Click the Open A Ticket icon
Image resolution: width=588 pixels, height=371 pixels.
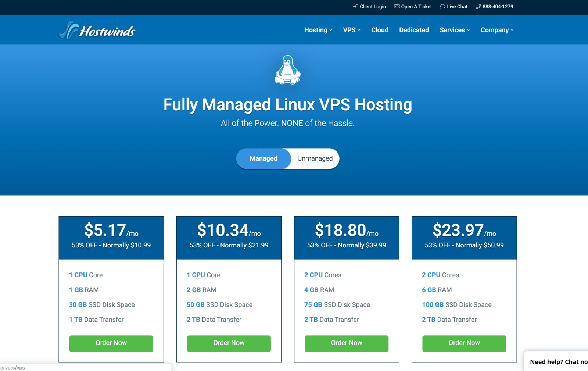397,7
